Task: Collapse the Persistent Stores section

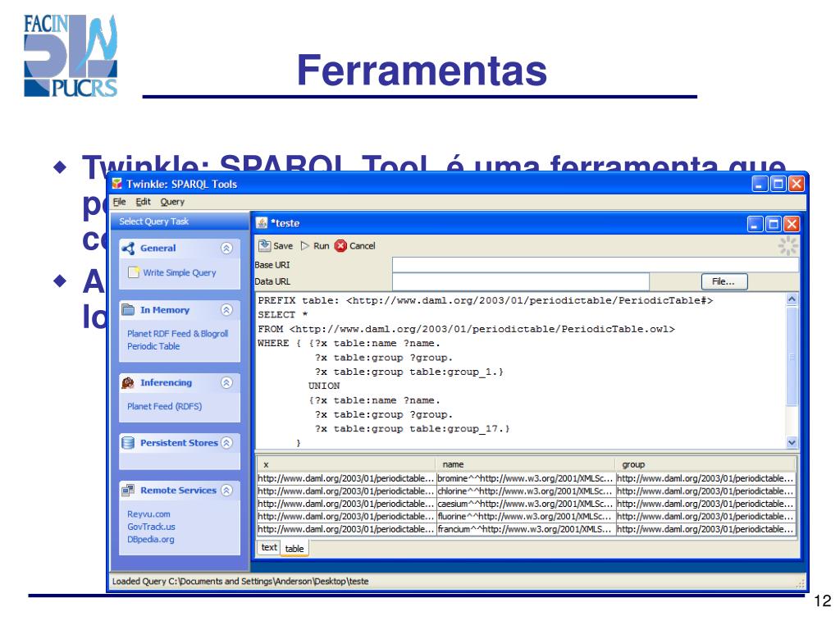Action: tap(226, 443)
